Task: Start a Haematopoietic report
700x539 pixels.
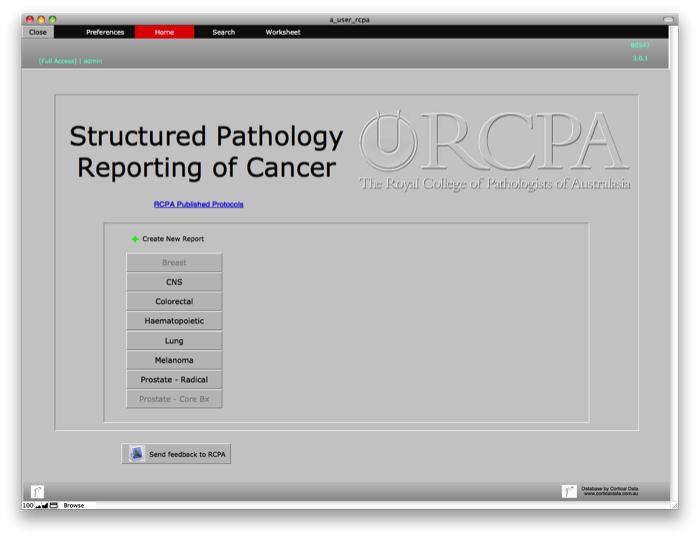Action: [x=174, y=321]
